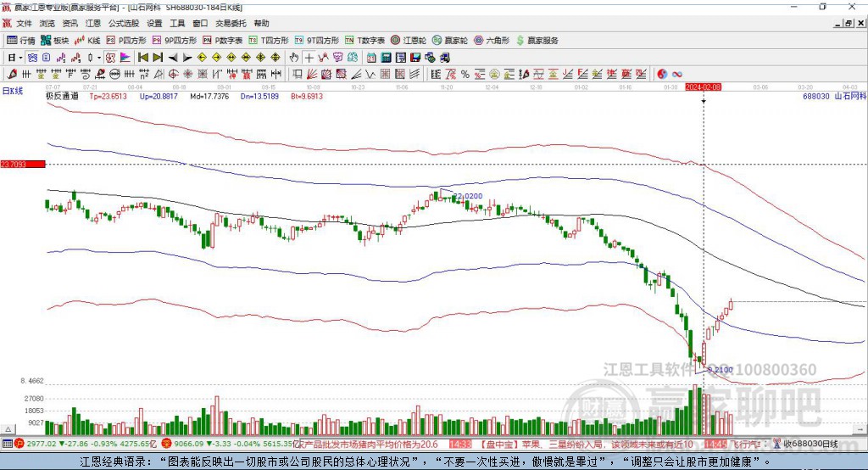Open the 行情 market quotes view
This screenshot has height=470, width=868.
point(21,41)
